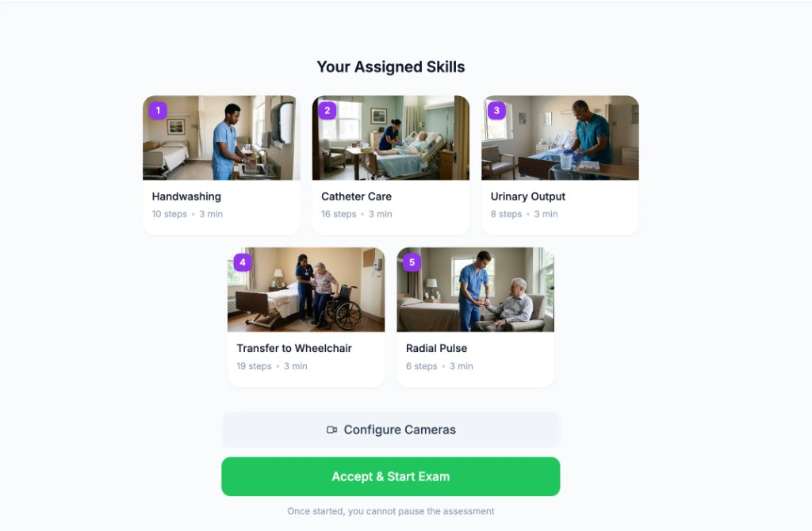Viewport: 812px width, 531px height.
Task: Select the Catheter Care skill card
Action: [x=390, y=164]
